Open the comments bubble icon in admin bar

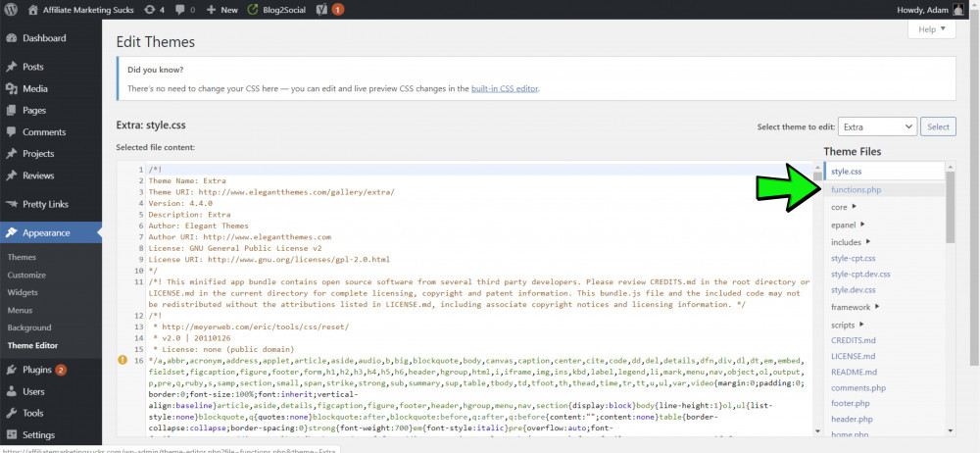click(179, 10)
